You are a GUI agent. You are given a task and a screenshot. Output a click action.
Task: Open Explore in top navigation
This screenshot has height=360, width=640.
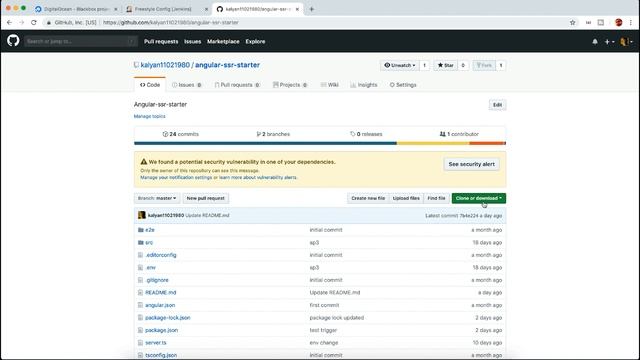click(255, 42)
